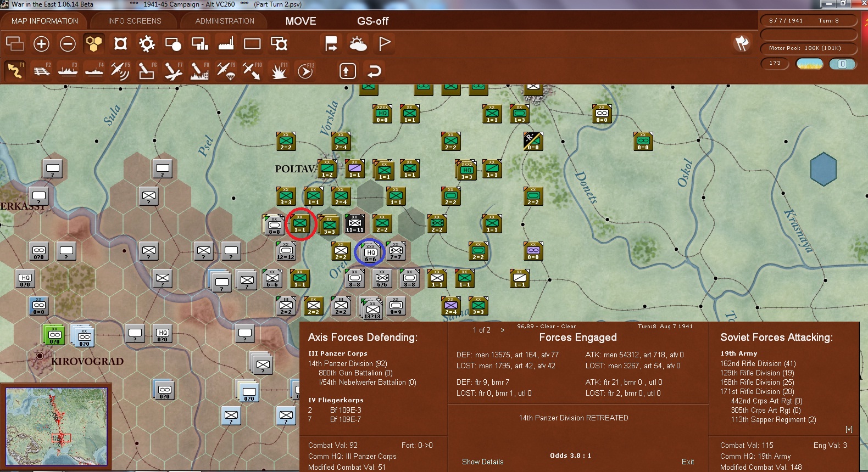Click the flag with arrow icon
This screenshot has width=868, height=472.
pos(331,43)
